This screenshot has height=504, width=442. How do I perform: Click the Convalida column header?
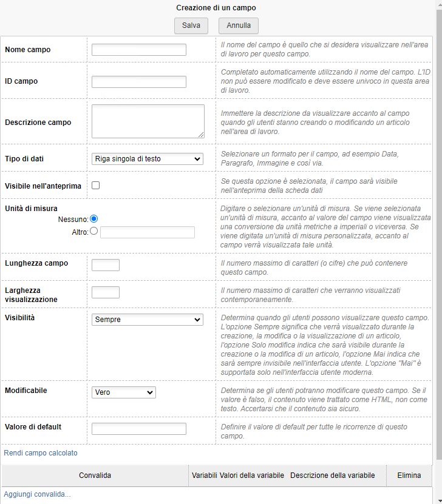tap(95, 475)
